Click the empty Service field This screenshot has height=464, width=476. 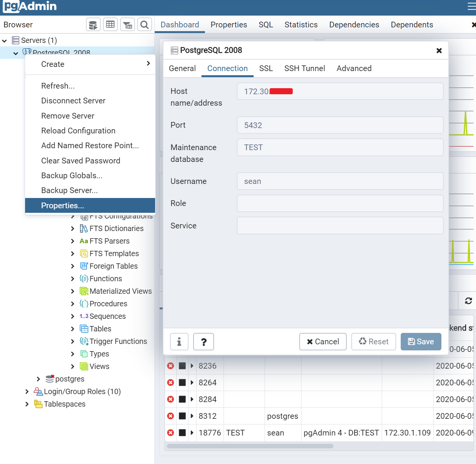point(340,226)
